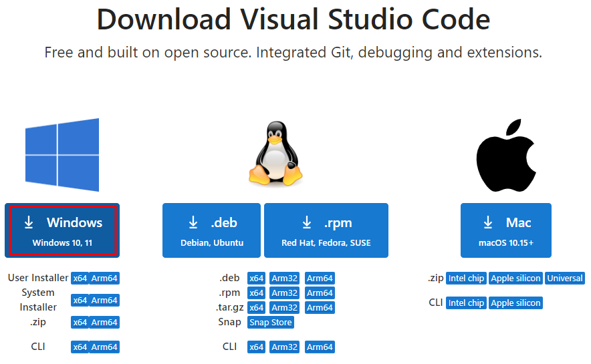Click the Linux '.tar.gz' label
591x364 pixels.
[230, 307]
